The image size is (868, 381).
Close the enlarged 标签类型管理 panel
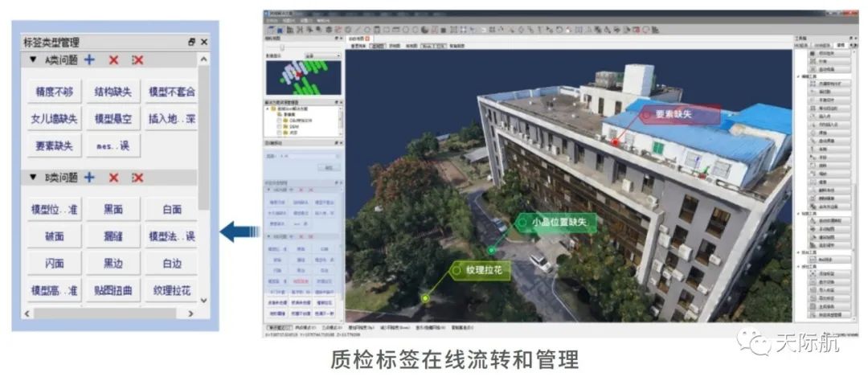[203, 42]
